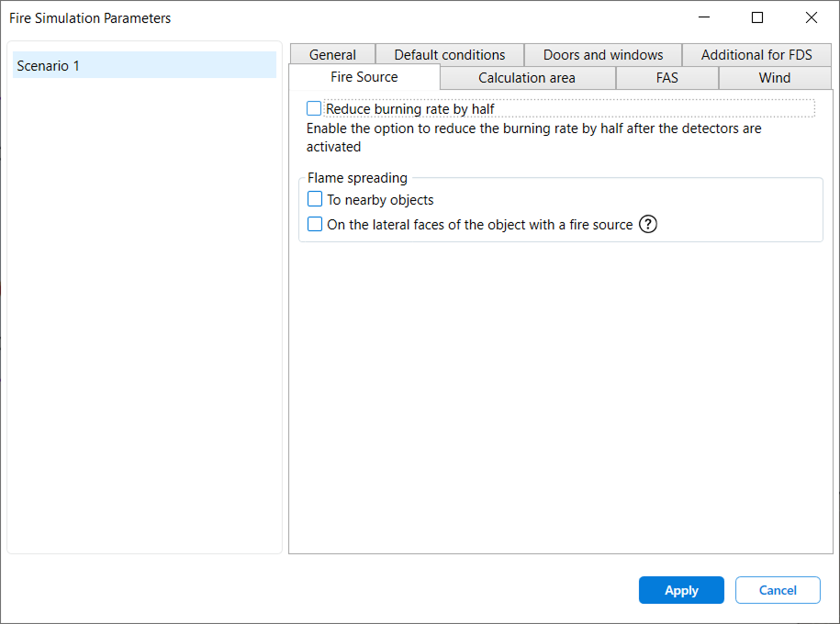Switch to the General tab
The image size is (840, 624).
tap(332, 55)
